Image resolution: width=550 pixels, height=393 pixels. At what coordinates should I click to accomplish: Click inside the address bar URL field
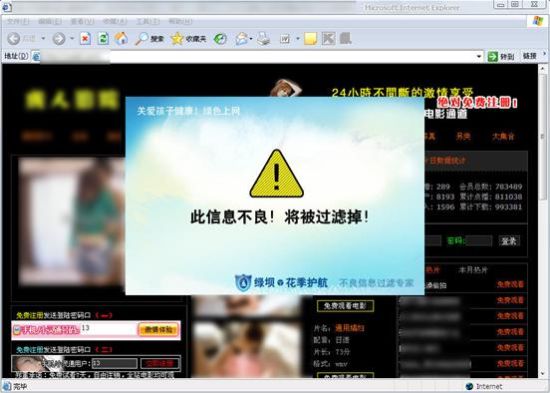click(257, 56)
